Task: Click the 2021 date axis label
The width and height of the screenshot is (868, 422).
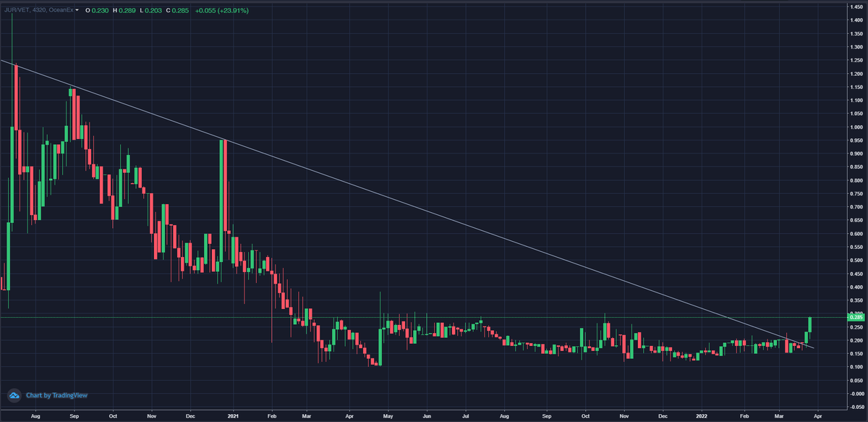Action: [233, 417]
